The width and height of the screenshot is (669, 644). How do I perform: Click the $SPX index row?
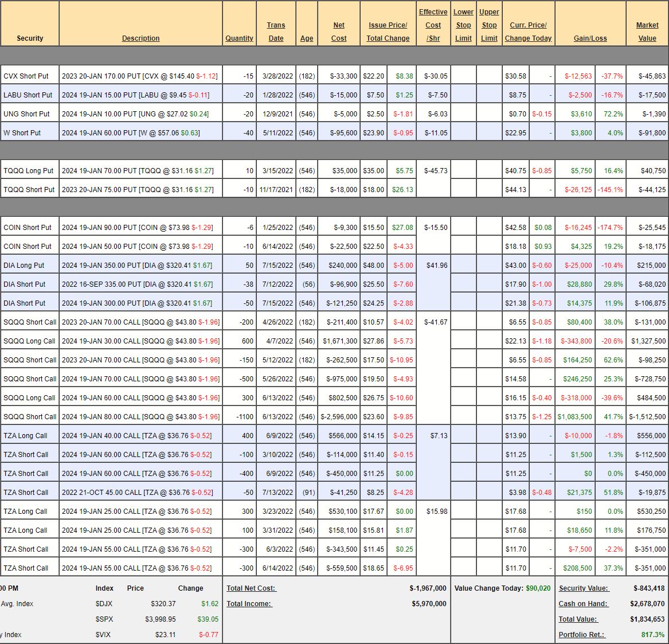(104, 619)
